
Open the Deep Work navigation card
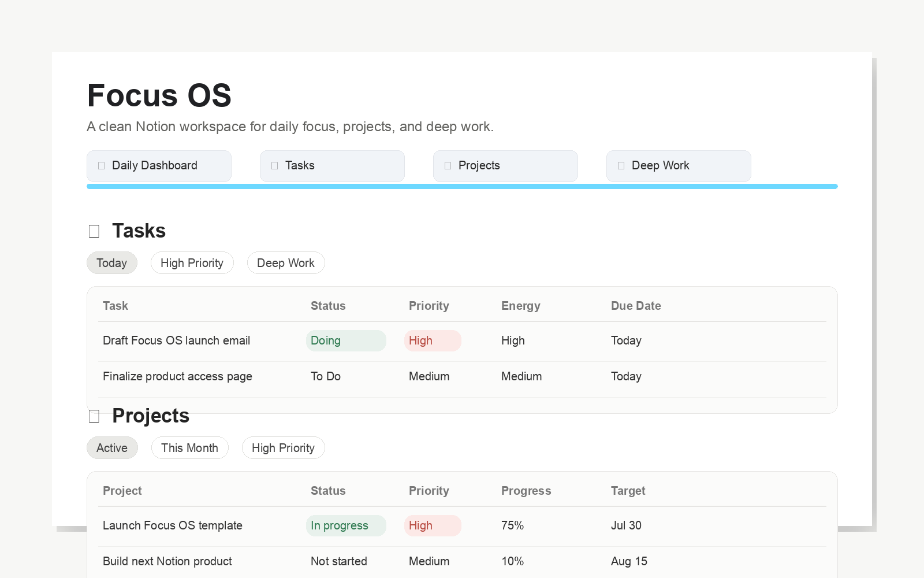click(x=679, y=166)
